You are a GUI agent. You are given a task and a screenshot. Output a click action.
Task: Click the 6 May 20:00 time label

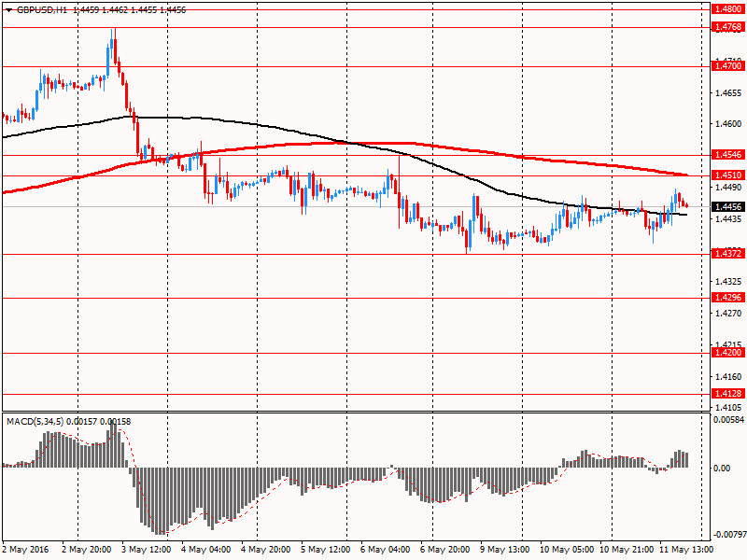[x=445, y=550]
